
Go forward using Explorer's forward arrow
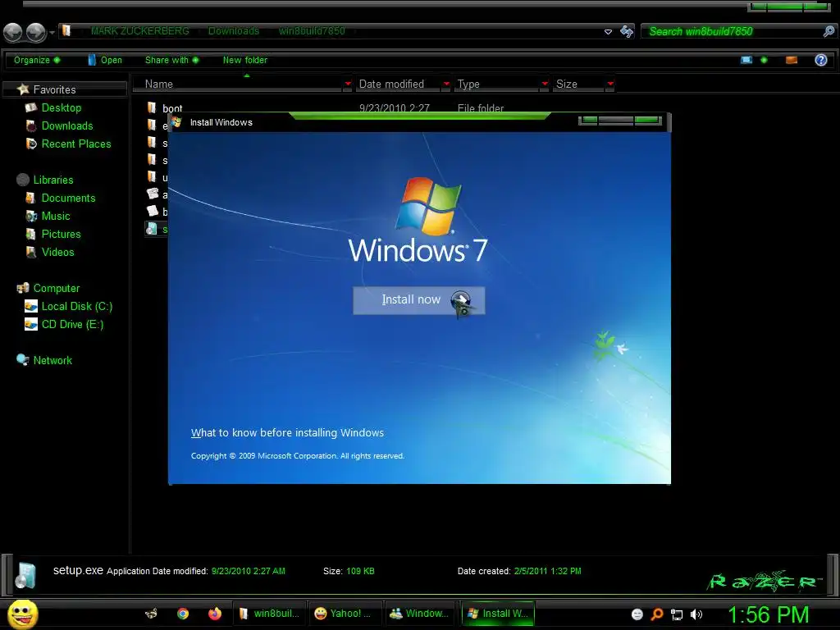point(36,32)
